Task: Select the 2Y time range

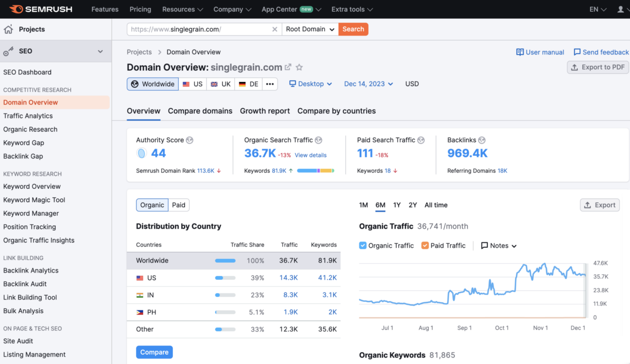Action: click(413, 205)
